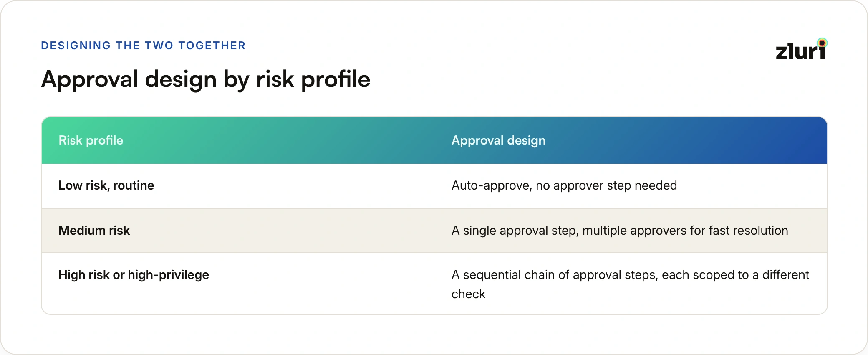This screenshot has height=355, width=868.
Task: Click the colorful dot above Zluri logo
Action: [822, 43]
